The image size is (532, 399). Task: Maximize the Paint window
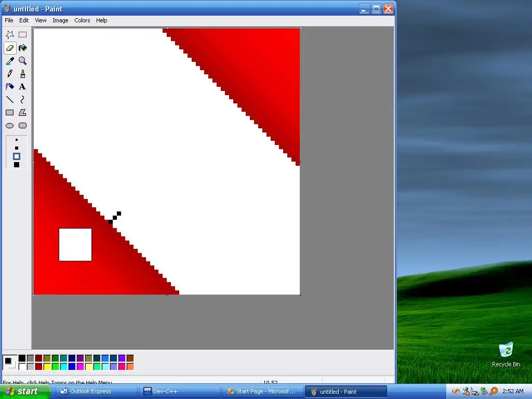[x=376, y=8]
